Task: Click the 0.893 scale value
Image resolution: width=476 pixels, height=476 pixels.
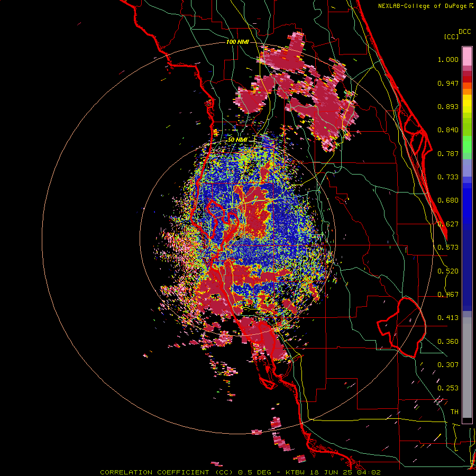Action: click(x=448, y=106)
